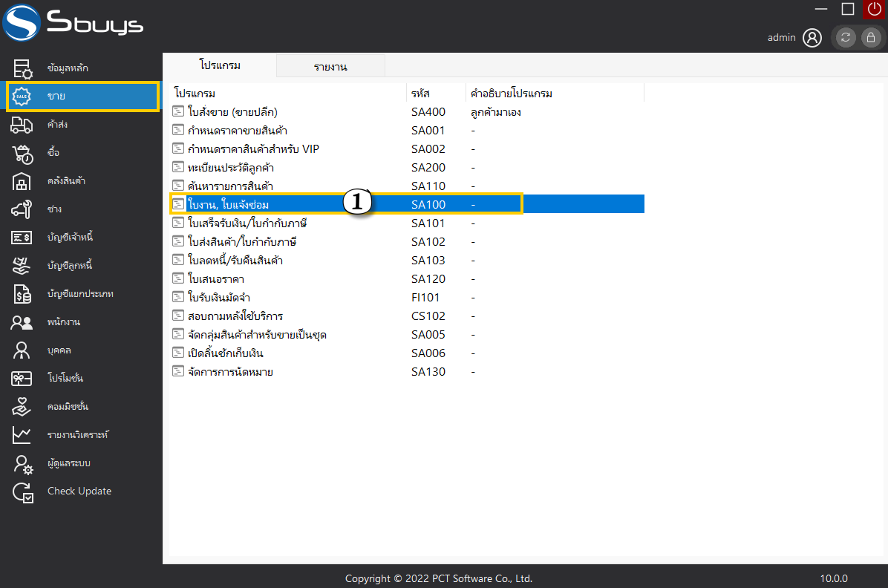Click the admin user profile icon
The image size is (888, 588).
[812, 38]
